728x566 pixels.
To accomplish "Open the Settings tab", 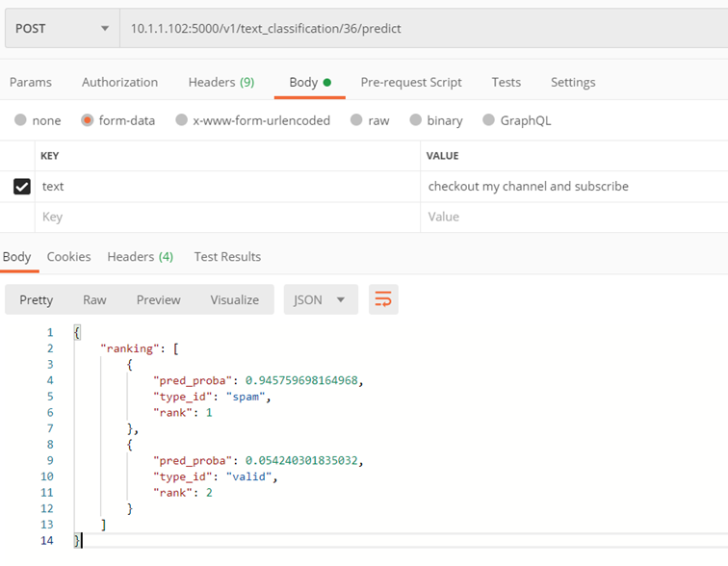I will tap(573, 82).
